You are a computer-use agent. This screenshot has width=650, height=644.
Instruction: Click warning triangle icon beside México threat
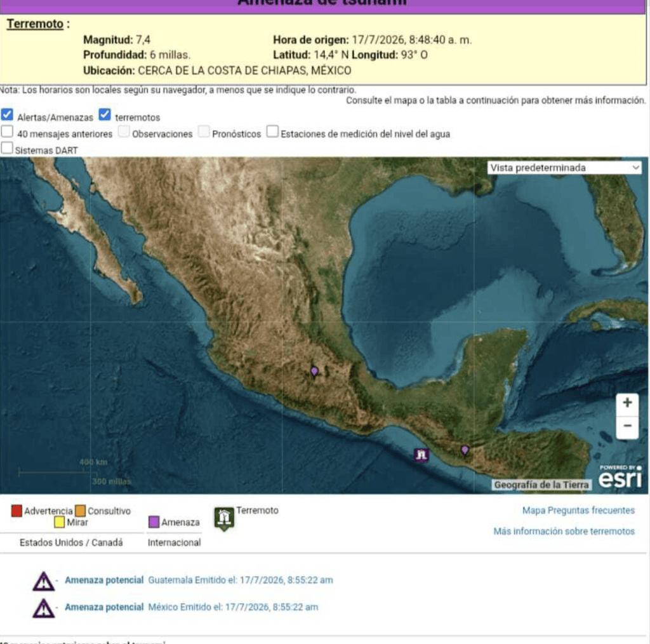point(44,608)
